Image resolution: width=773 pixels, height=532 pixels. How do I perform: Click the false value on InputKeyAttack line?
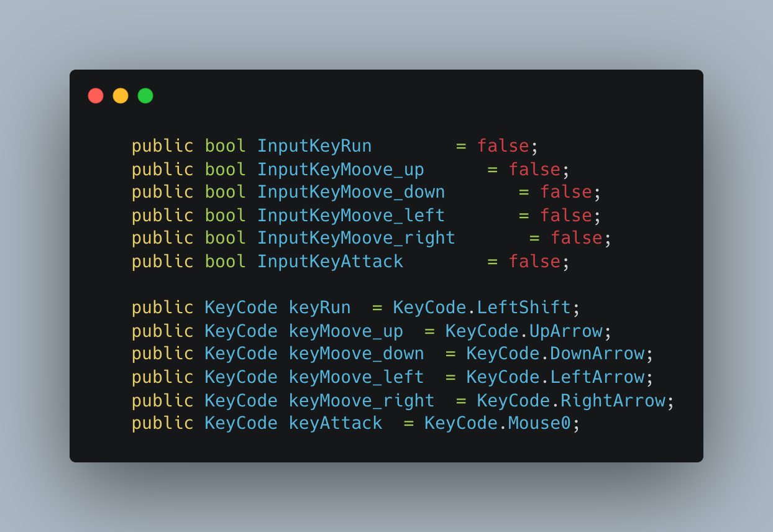coord(534,261)
